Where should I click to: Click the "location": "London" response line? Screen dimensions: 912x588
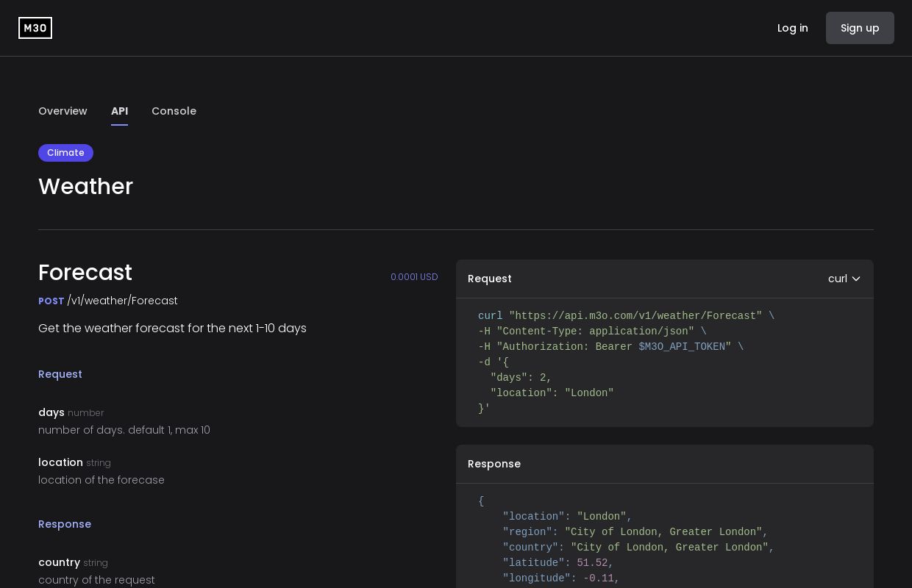click(568, 517)
